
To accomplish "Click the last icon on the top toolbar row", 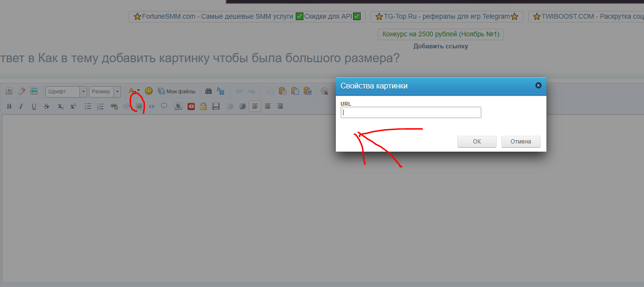I will point(325,91).
